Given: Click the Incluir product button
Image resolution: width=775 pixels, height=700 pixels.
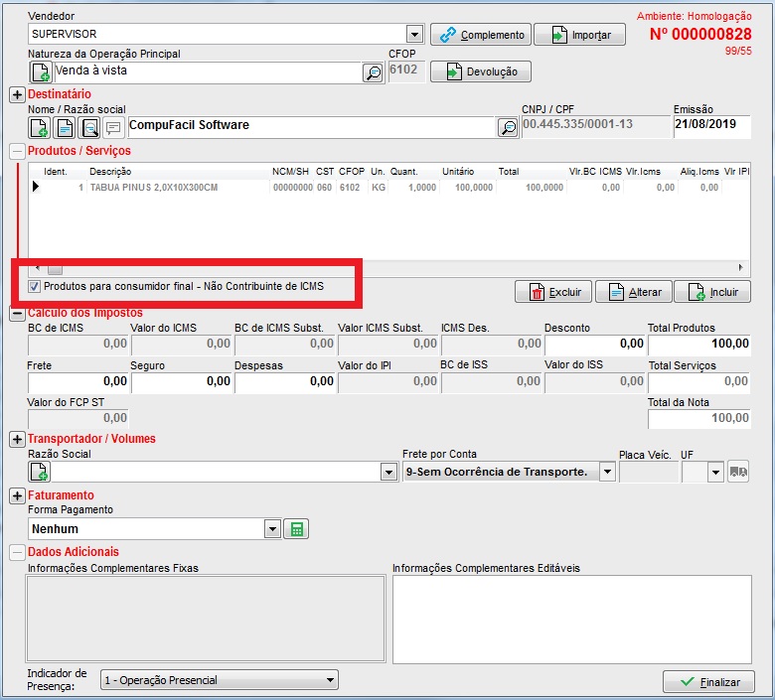Looking at the screenshot, I should pyautogui.click(x=711, y=292).
